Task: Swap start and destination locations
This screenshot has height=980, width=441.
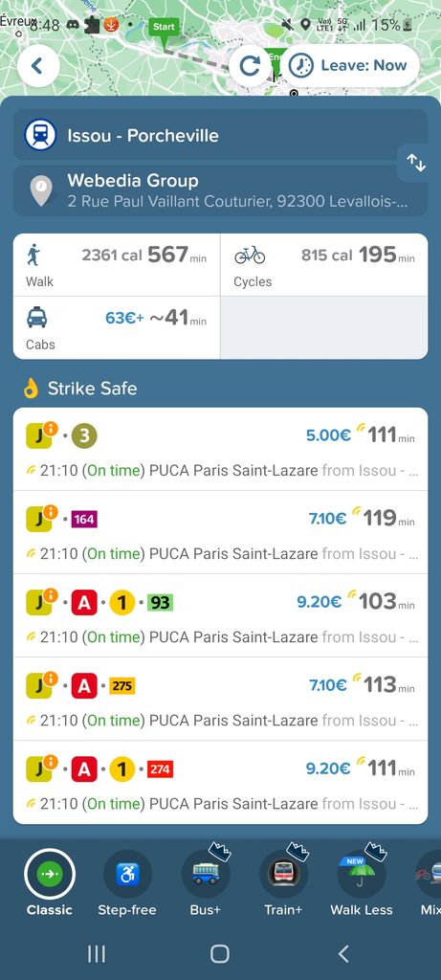Action: pyautogui.click(x=416, y=163)
